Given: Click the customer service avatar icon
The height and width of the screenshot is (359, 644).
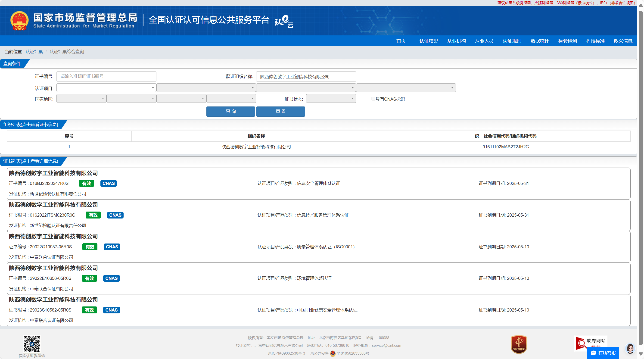Looking at the screenshot, I should click(x=630, y=348).
